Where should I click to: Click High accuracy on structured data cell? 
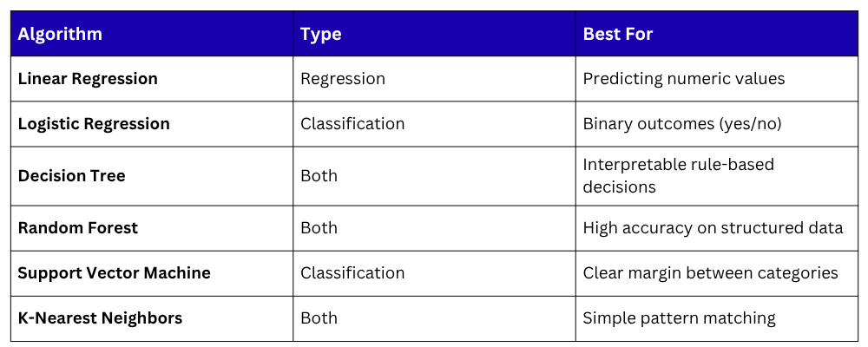713,228
